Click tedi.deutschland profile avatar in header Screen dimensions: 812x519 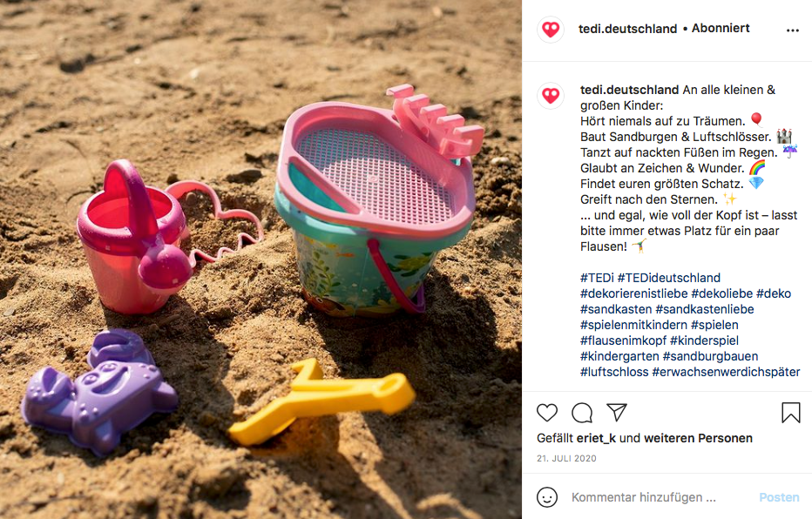pos(551,29)
